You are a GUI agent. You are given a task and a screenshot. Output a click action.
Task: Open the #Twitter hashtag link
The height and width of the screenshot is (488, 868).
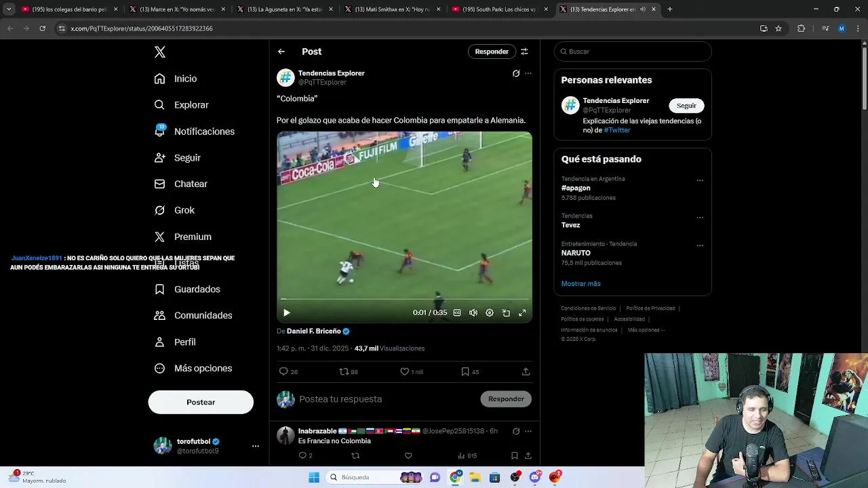point(617,130)
